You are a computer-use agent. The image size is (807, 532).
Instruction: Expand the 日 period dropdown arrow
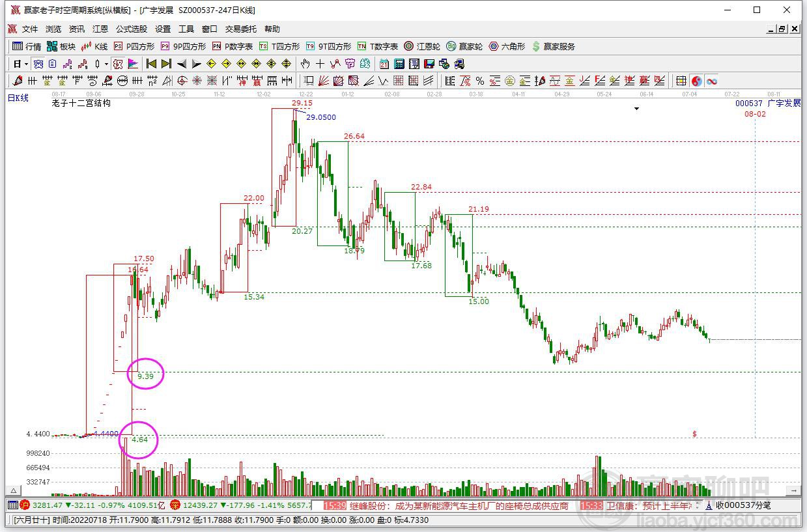pos(26,64)
